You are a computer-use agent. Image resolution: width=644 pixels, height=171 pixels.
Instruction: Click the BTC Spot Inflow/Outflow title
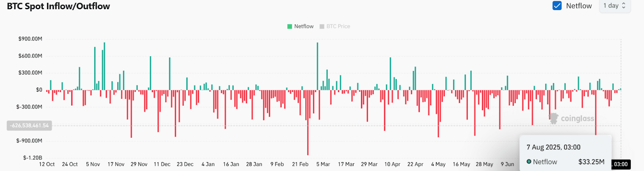(58, 6)
